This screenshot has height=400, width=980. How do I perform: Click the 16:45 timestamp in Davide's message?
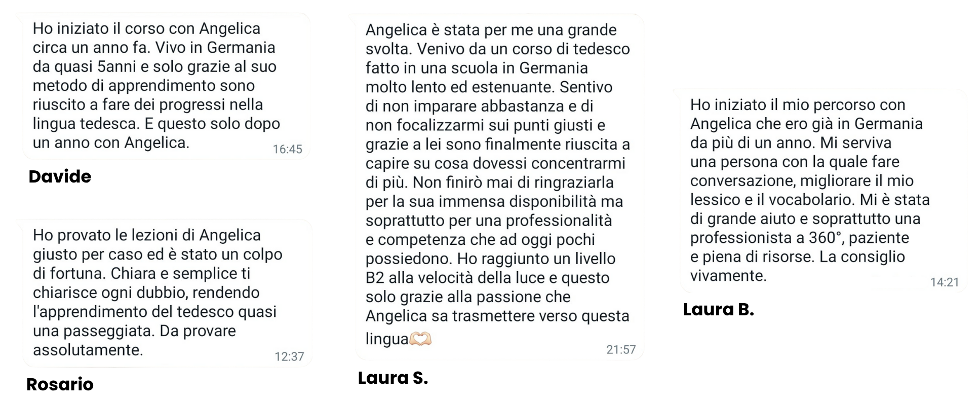coord(287,149)
